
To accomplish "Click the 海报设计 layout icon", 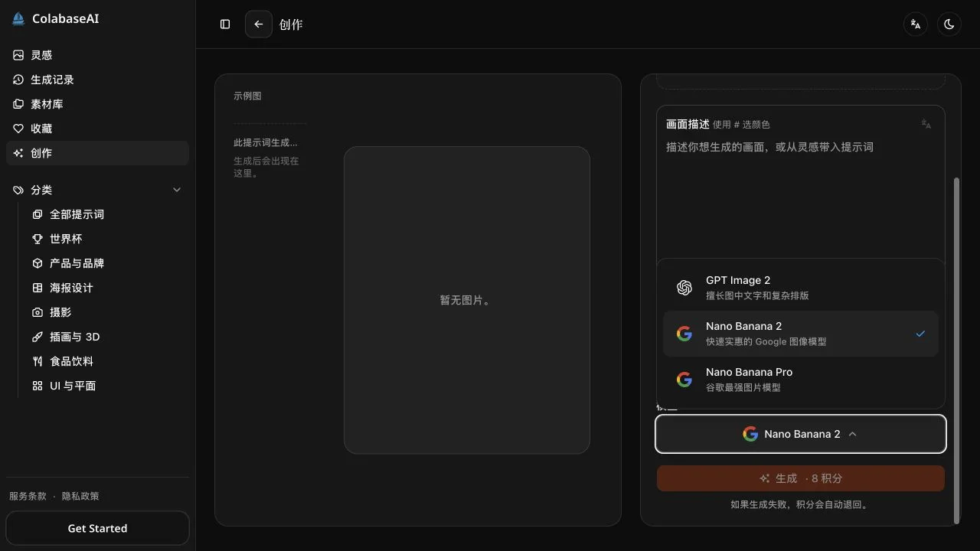I will click(38, 288).
